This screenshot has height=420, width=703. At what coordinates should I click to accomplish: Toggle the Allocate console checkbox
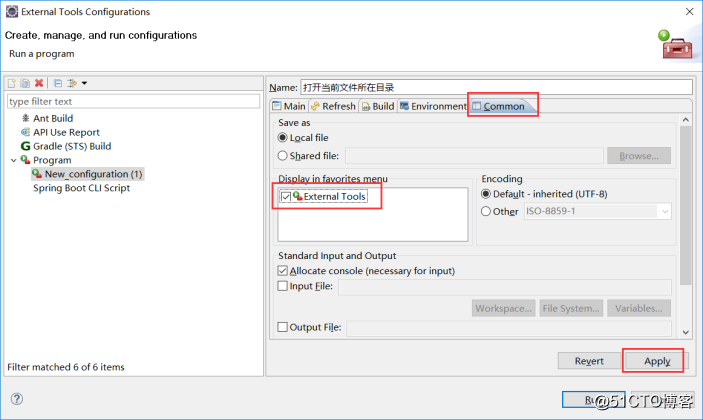click(x=282, y=271)
